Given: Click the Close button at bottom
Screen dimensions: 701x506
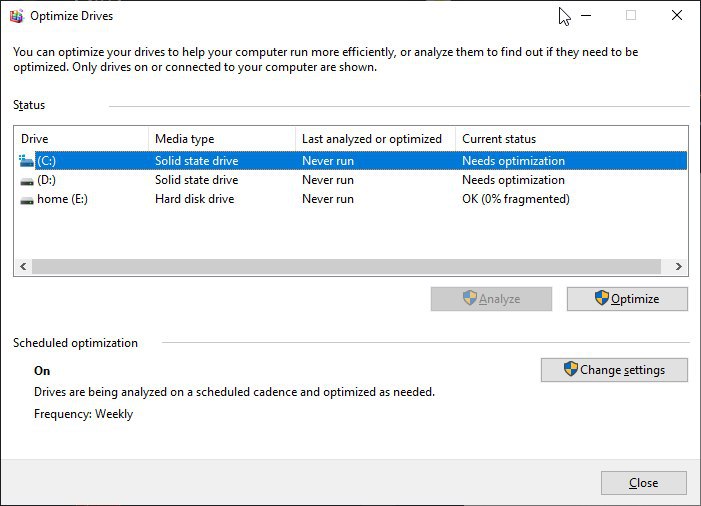Looking at the screenshot, I should 643,483.
